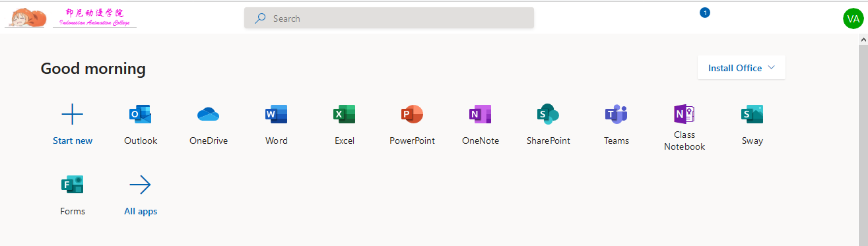The width and height of the screenshot is (868, 246).
Task: Click in the Search box
Action: pyautogui.click(x=389, y=18)
